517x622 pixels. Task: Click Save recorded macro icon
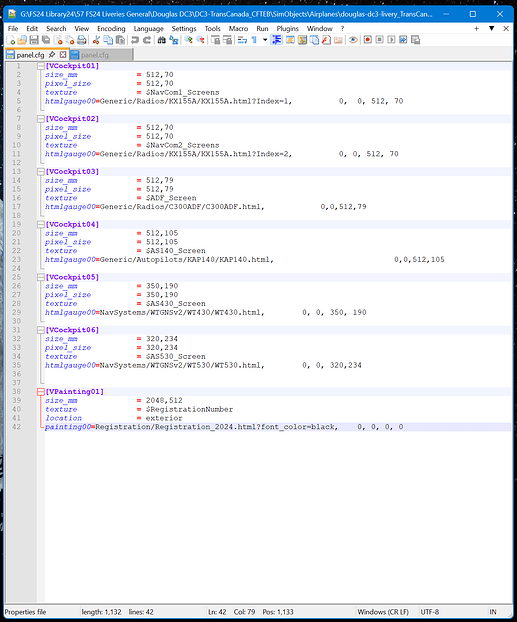tap(415, 40)
